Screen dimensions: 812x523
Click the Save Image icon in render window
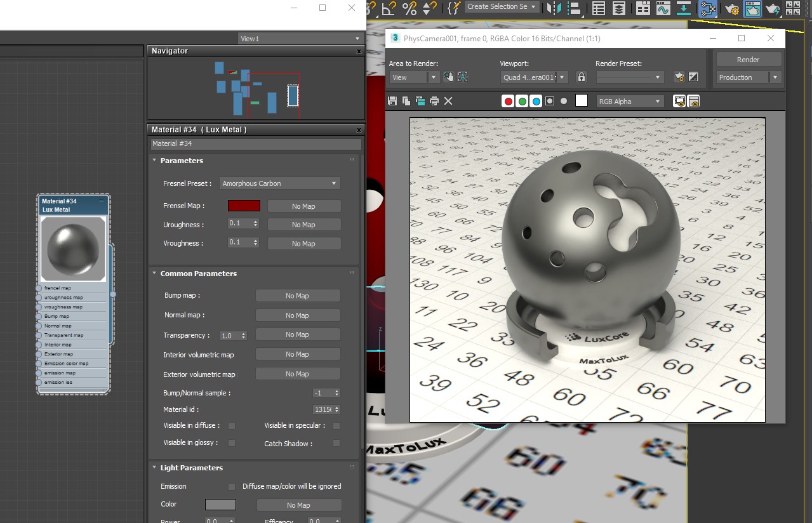coord(392,101)
